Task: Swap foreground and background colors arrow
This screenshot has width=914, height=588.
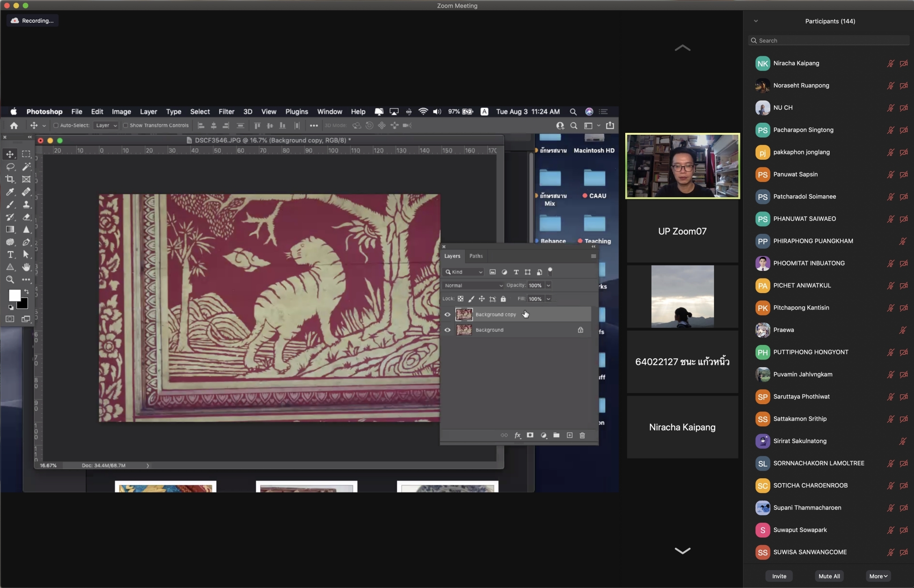Action: click(26, 291)
